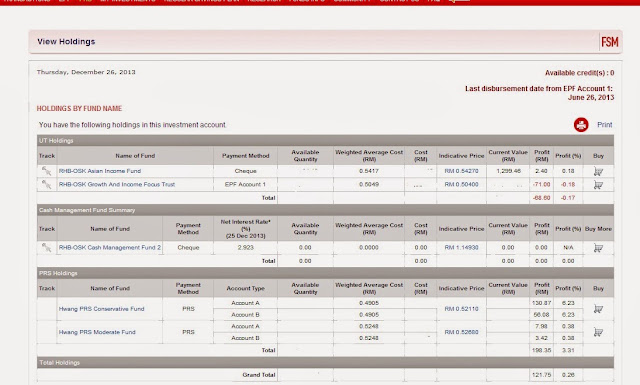Click the PRS Holdings section header
This screenshot has width=640, height=385.
coord(325,273)
